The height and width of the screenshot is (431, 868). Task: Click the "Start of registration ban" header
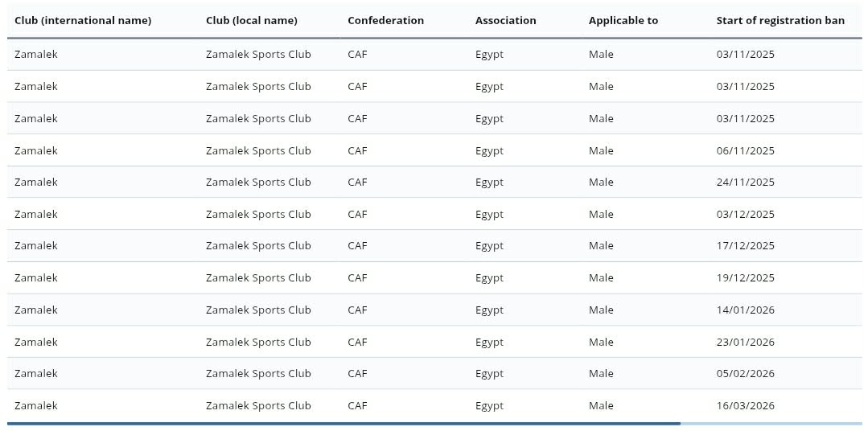(780, 20)
